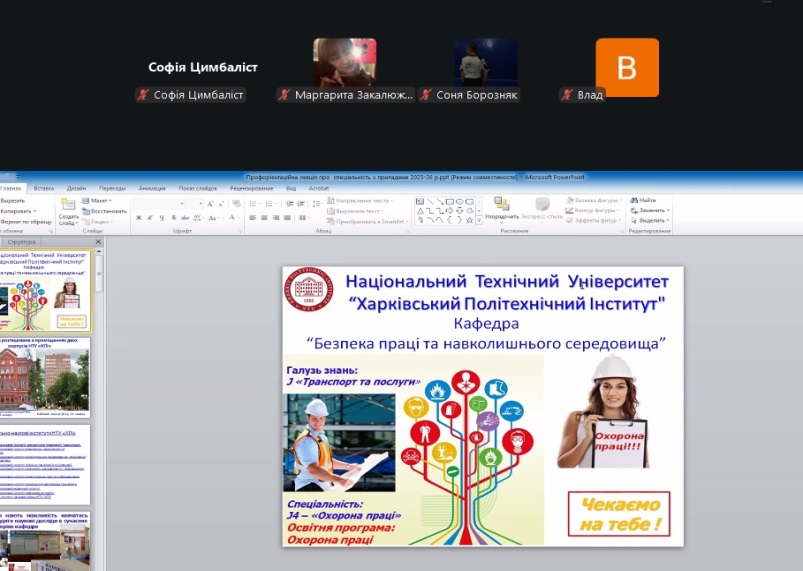Open Экспресс-стили quick styles gallery
This screenshot has height=571, width=803.
coord(542,209)
